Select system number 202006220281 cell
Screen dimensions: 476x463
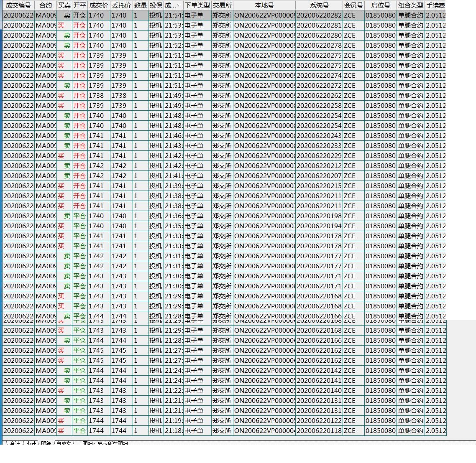coord(319,25)
